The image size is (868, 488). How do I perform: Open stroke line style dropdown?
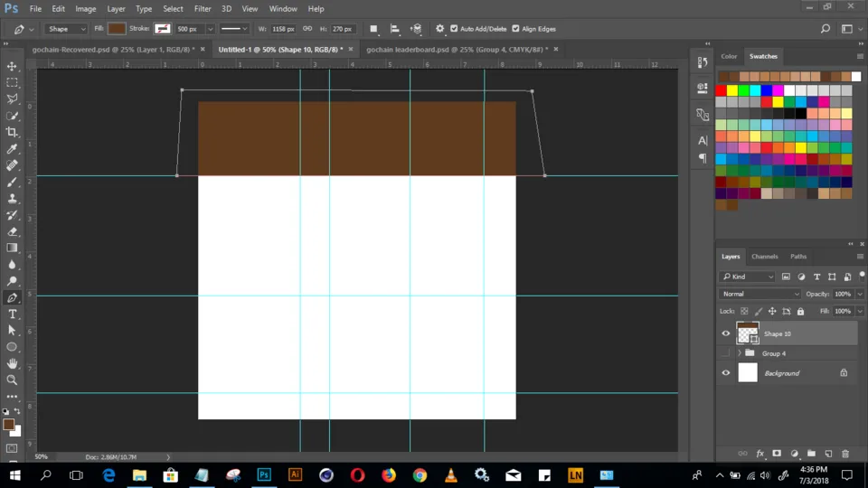(x=234, y=29)
